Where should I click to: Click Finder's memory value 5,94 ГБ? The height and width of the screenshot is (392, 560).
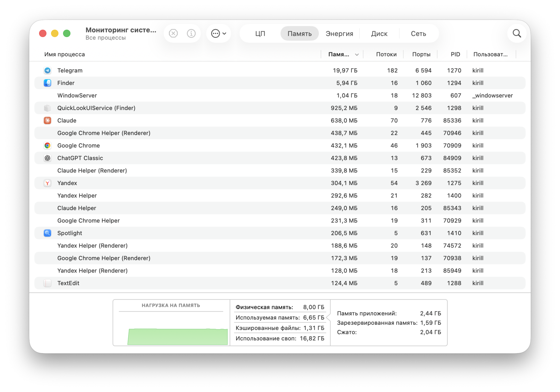point(347,83)
